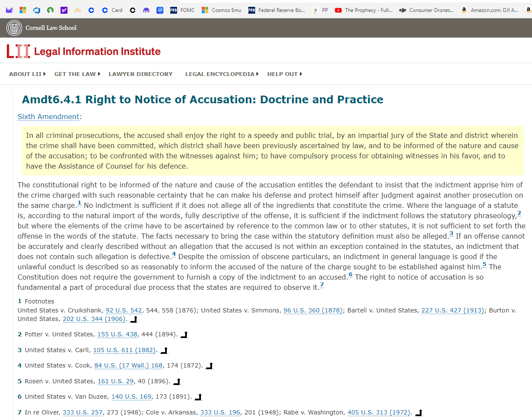Jump to footnote 4 superscript after defective
The width and height of the screenshot is (532, 420).
coord(174,254)
